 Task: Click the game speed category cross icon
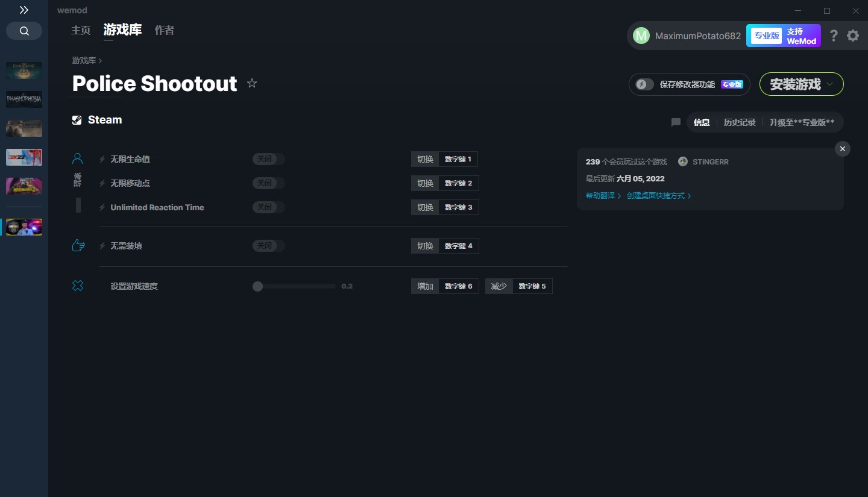point(78,286)
